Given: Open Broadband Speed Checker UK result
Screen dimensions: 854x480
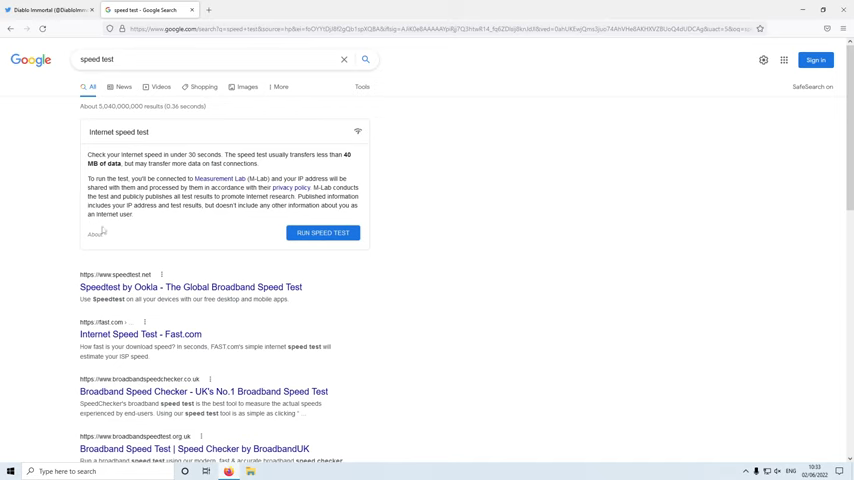Looking at the screenshot, I should pos(204,392).
